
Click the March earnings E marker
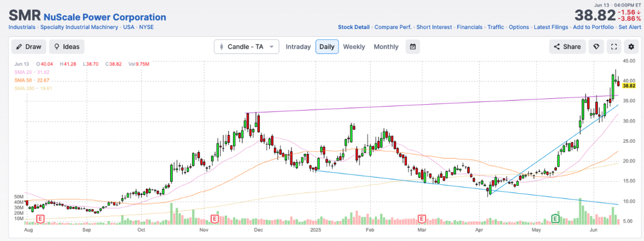coord(422,218)
